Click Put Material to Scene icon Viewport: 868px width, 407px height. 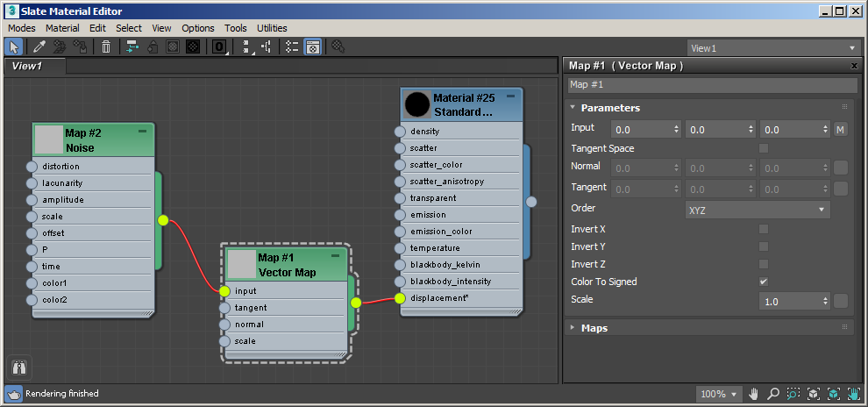pyautogui.click(x=60, y=47)
